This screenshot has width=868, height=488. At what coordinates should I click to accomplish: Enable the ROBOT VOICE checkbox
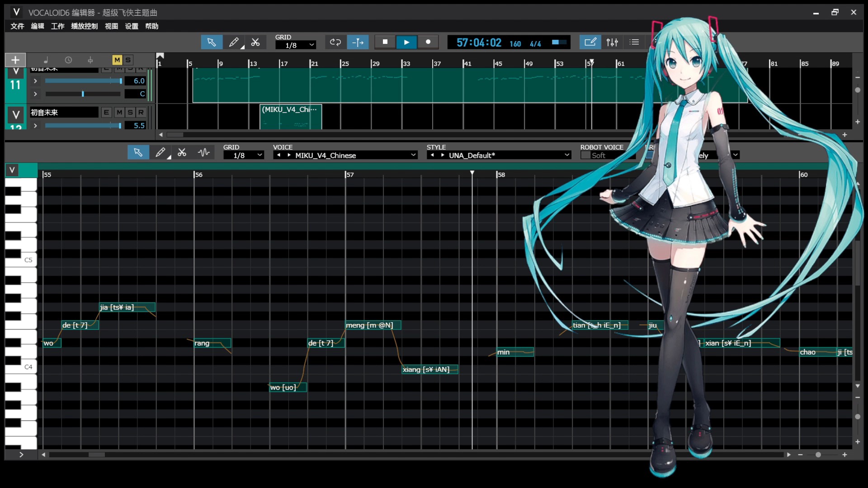[585, 155]
